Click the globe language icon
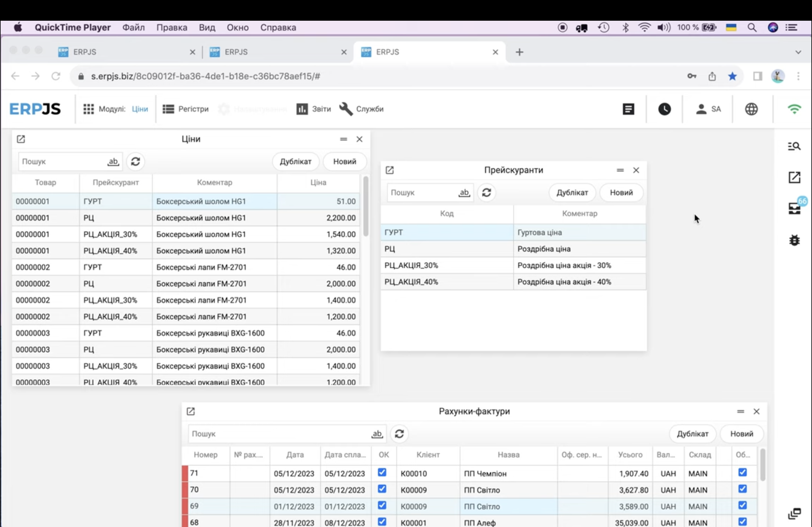The image size is (812, 527). [x=751, y=109]
